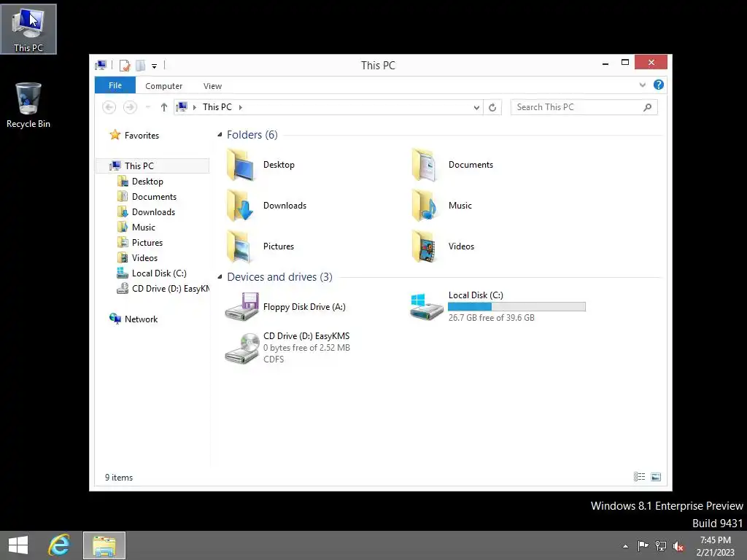Select Pictures in navigation pane
The image size is (747, 560).
pyautogui.click(x=140, y=242)
